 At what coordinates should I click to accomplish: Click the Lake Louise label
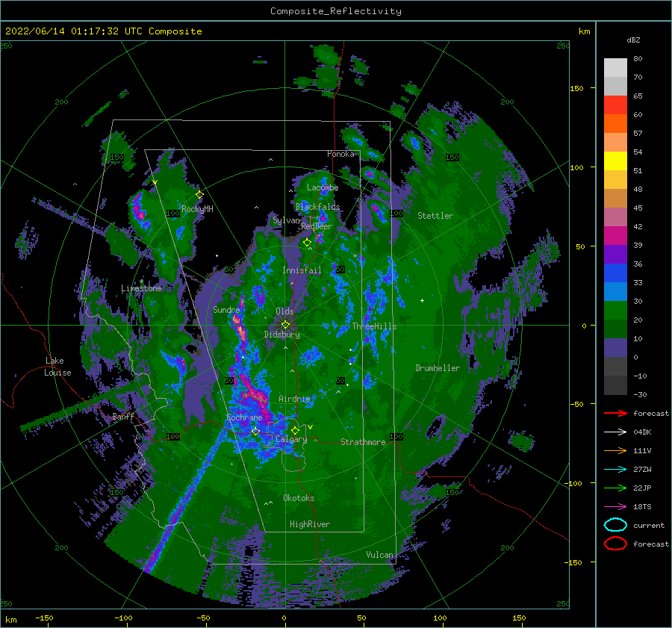57,367
